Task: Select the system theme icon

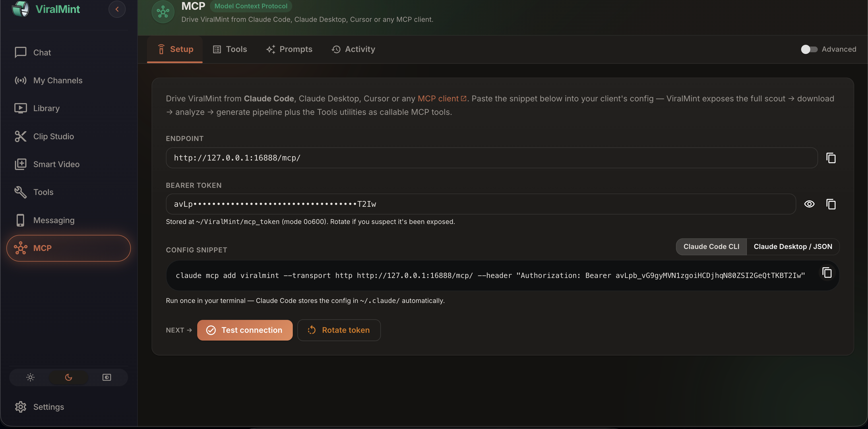Action: (107, 377)
